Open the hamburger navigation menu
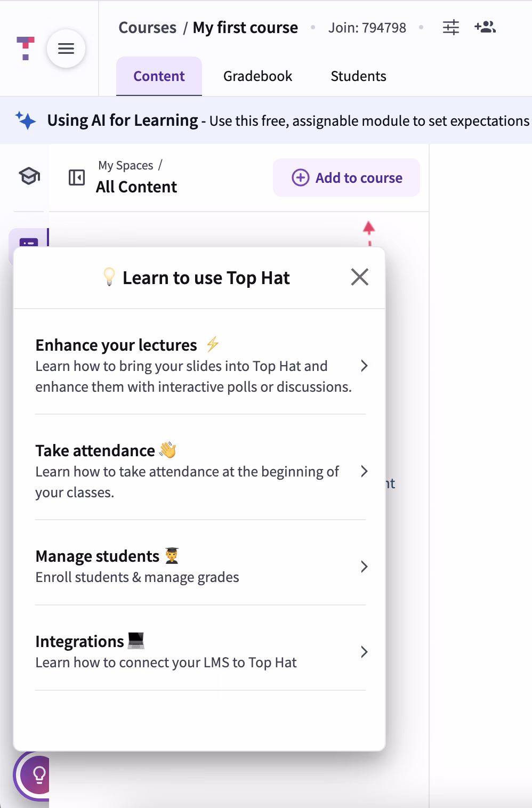This screenshot has height=808, width=532. click(x=66, y=49)
